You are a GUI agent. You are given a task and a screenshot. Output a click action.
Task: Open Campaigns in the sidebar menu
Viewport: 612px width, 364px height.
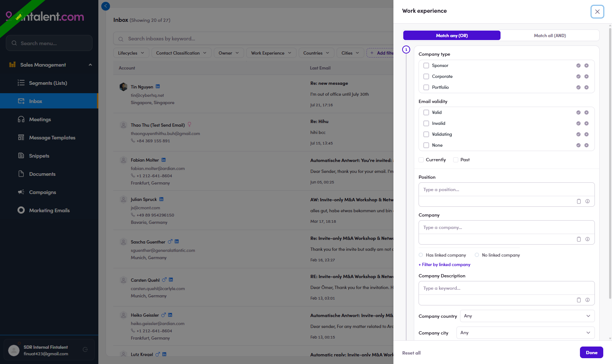tap(43, 192)
